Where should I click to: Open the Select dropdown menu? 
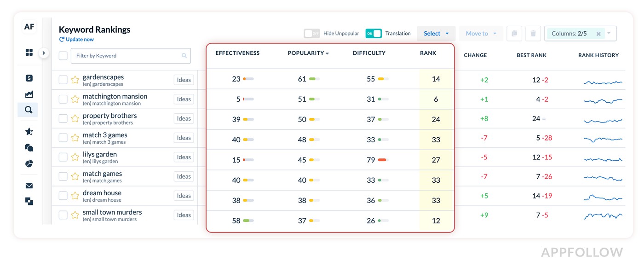(x=436, y=34)
